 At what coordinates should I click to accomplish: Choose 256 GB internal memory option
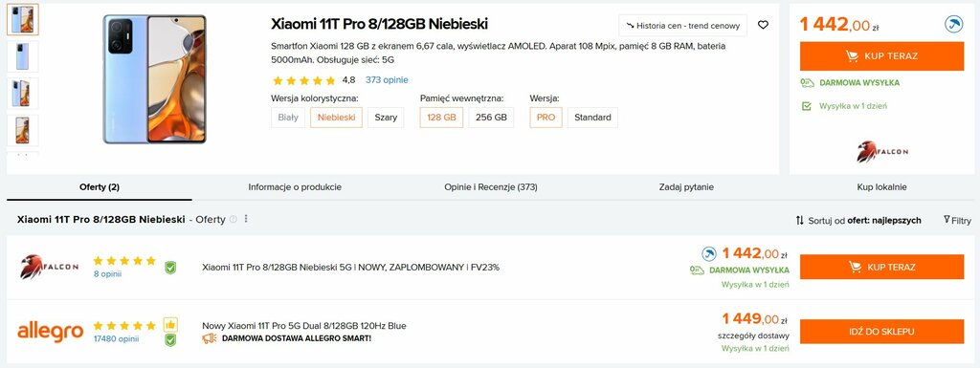click(x=491, y=118)
